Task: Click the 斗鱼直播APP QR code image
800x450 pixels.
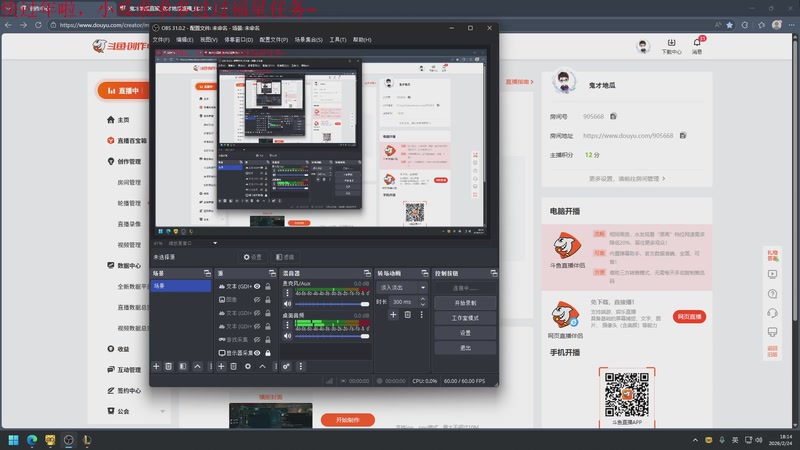Action: (627, 394)
